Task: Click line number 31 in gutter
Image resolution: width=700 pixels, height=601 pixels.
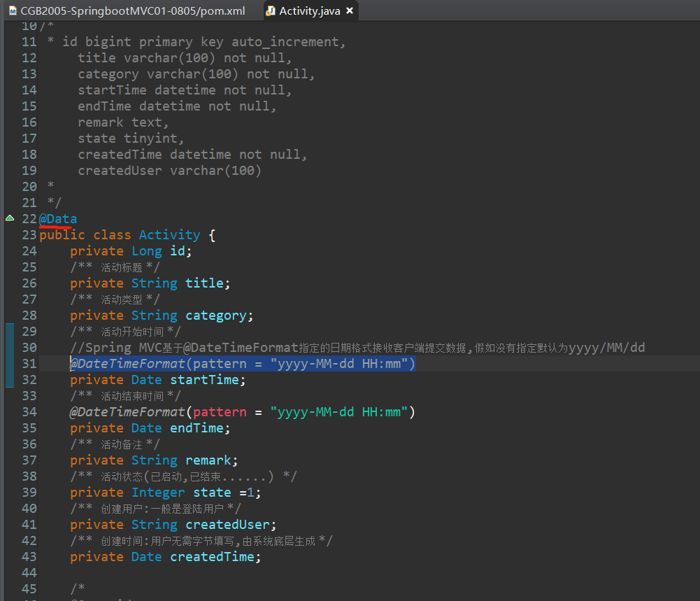Action: 29,363
